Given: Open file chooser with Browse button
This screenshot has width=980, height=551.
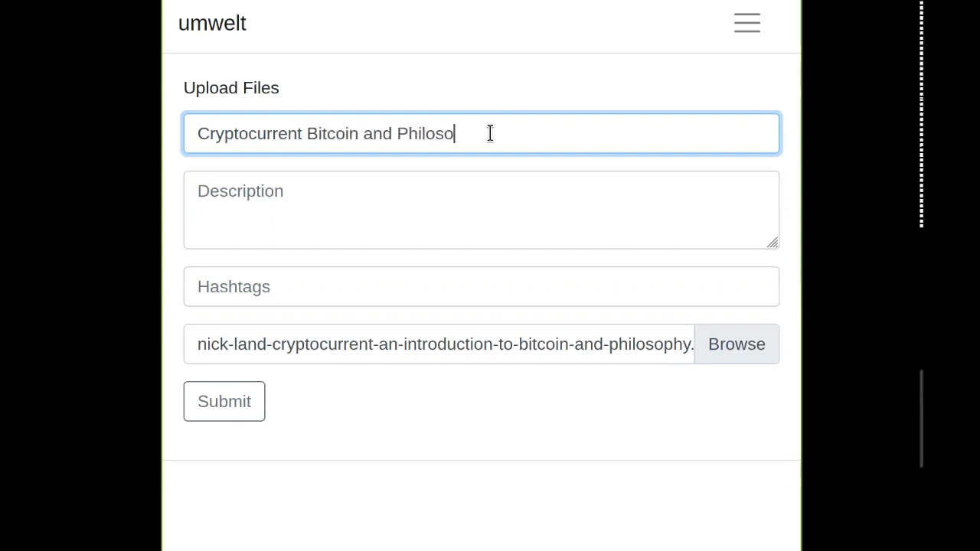Looking at the screenshot, I should 737,344.
